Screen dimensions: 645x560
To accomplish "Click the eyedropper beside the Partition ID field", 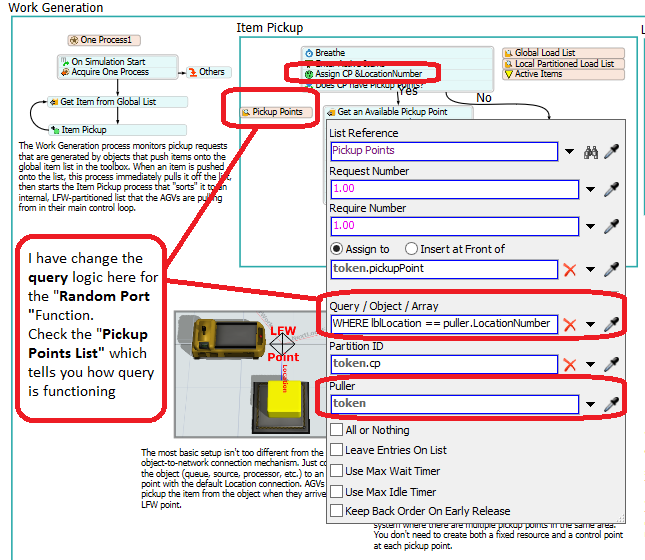I will tap(612, 364).
